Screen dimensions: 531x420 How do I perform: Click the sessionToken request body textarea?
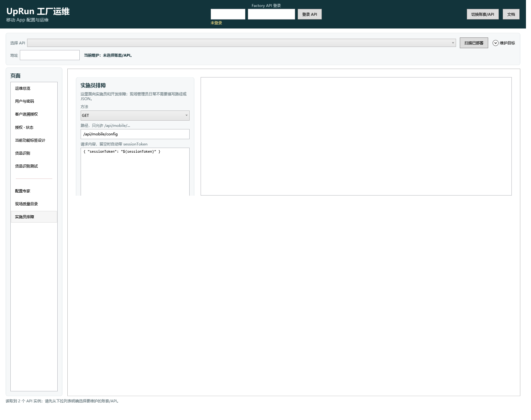point(135,172)
